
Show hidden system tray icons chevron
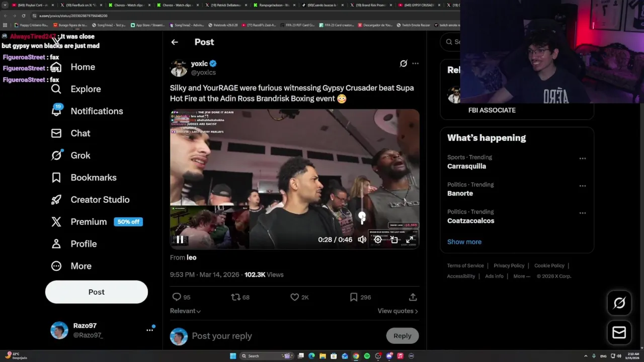pyautogui.click(x=586, y=356)
